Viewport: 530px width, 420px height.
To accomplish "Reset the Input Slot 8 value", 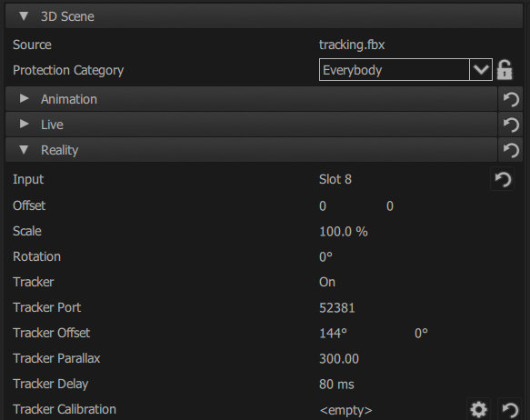I will point(503,179).
